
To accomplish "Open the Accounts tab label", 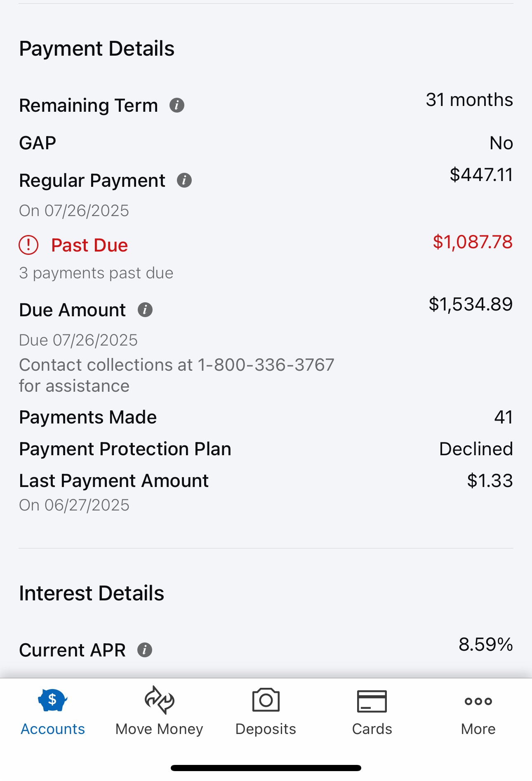I will point(53,729).
